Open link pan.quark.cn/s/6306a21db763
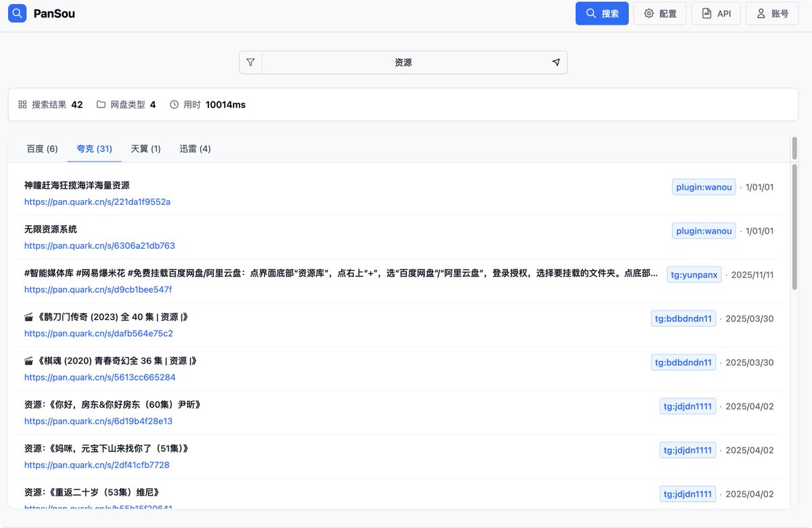The image size is (812, 528). click(99, 245)
